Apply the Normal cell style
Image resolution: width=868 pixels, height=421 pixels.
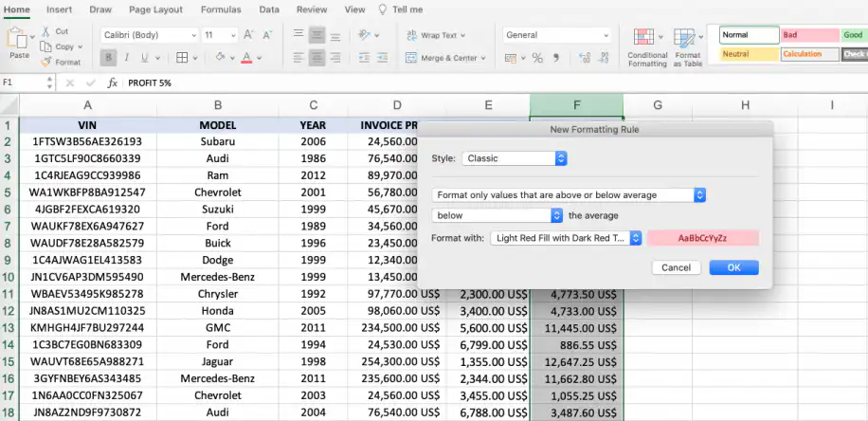(749, 35)
